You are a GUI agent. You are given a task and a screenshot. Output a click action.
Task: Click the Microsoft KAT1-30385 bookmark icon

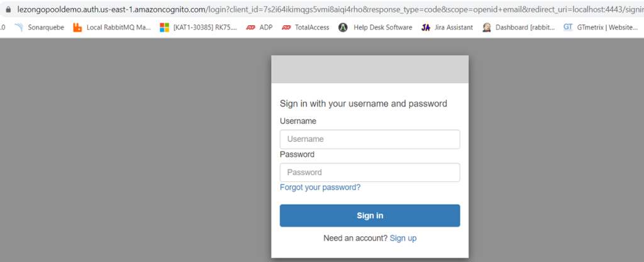click(164, 28)
